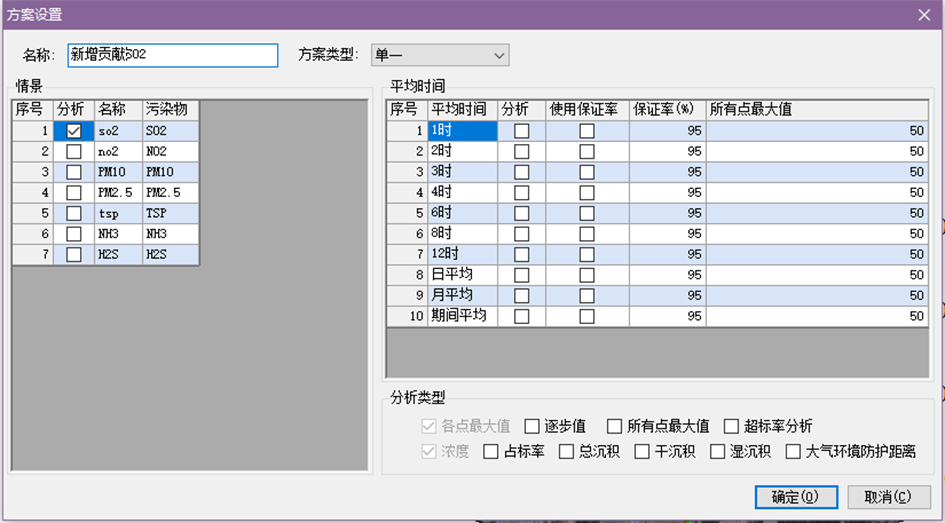Check the 超标率分析 option
This screenshot has height=523, width=945.
[x=732, y=426]
